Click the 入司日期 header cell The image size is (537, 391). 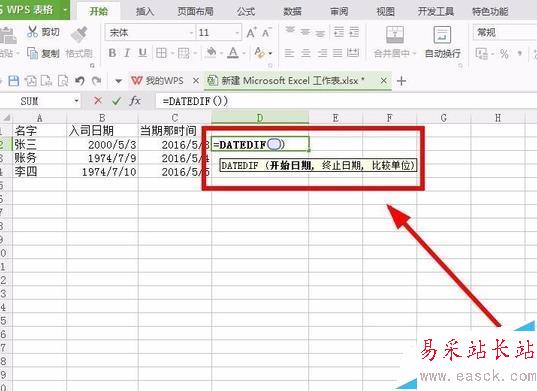tap(102, 131)
